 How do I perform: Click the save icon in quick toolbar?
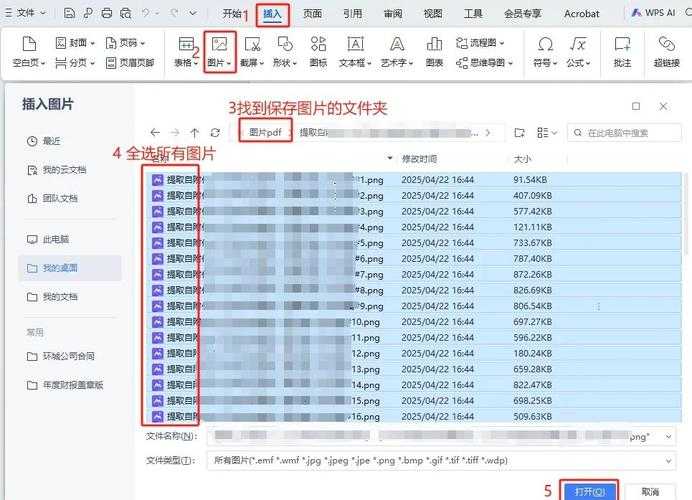69,13
